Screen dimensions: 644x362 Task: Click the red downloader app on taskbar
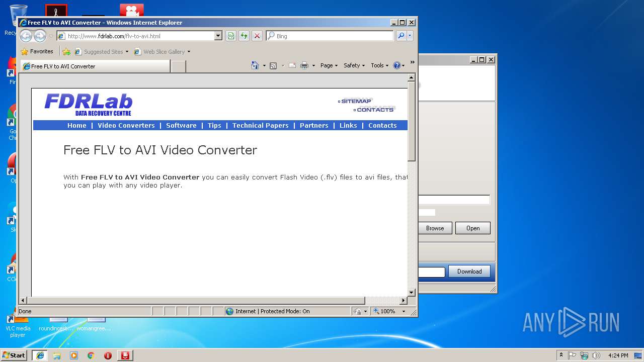pyautogui.click(x=125, y=355)
